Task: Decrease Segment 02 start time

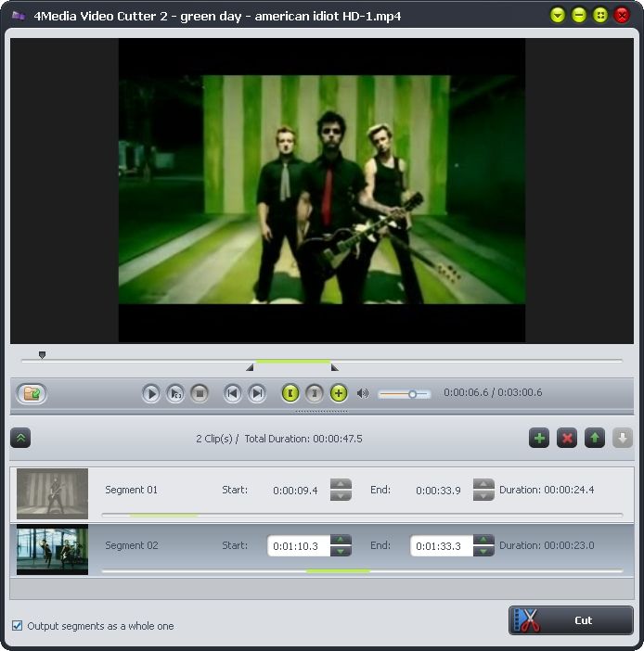Action: tap(341, 551)
